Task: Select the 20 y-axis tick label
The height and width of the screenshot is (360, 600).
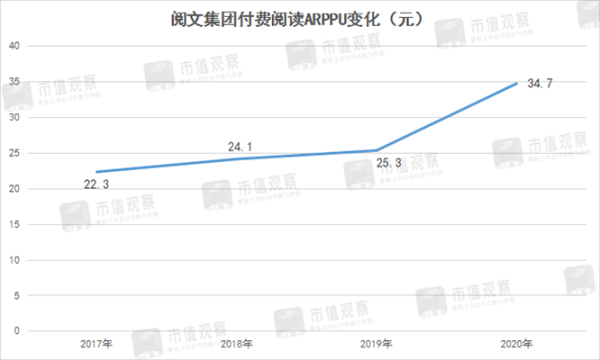Action: [14, 189]
